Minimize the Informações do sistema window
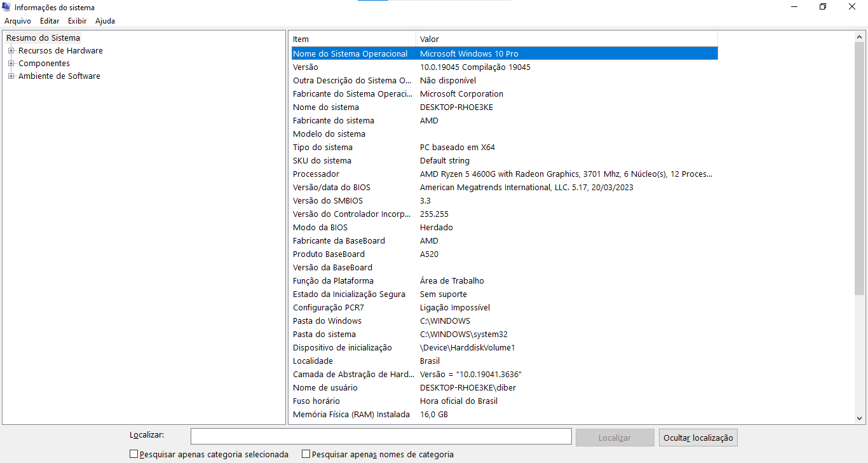Screen dimensions: 868x463 (x=794, y=7)
